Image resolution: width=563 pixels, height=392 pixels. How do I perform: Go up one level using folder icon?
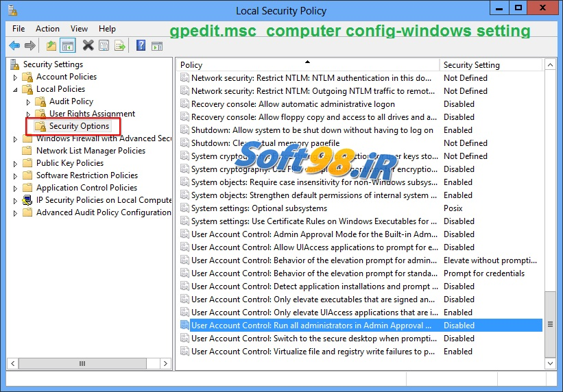click(x=51, y=46)
